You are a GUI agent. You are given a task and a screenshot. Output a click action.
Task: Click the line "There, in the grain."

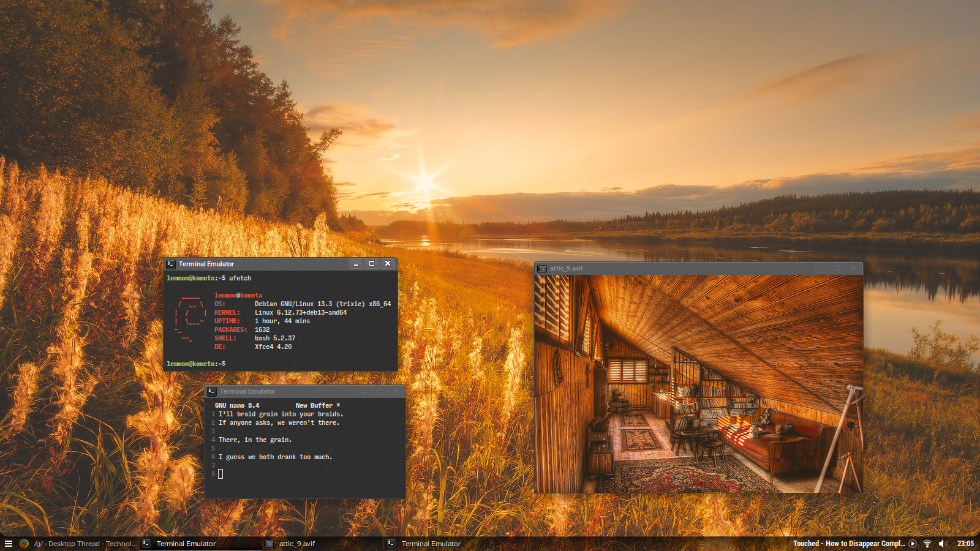(x=255, y=440)
